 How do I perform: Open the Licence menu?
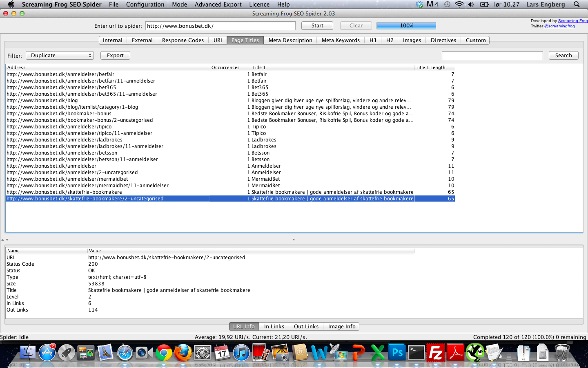[259, 4]
